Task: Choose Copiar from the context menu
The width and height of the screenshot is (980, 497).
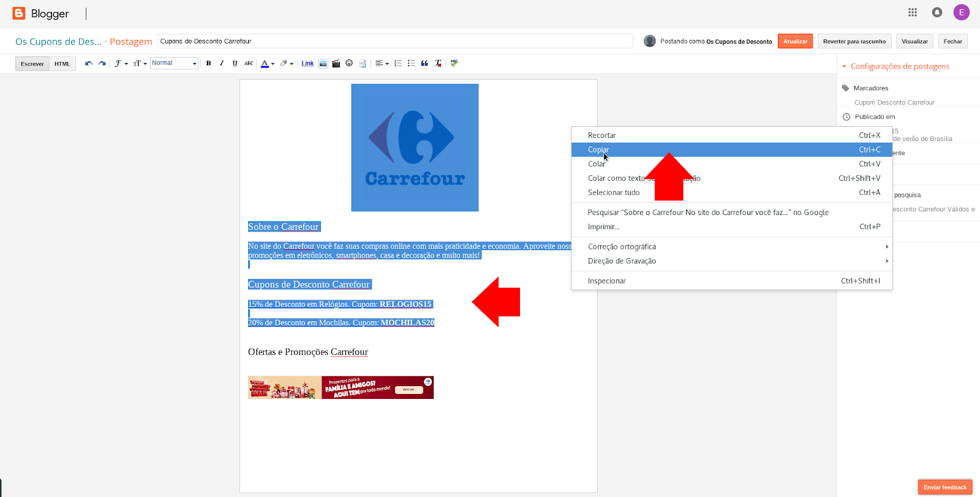Action: click(731, 150)
